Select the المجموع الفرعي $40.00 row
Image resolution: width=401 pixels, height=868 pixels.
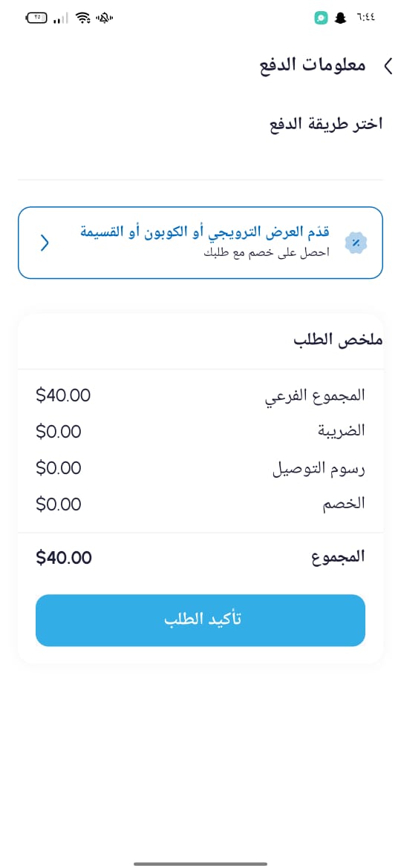200,395
